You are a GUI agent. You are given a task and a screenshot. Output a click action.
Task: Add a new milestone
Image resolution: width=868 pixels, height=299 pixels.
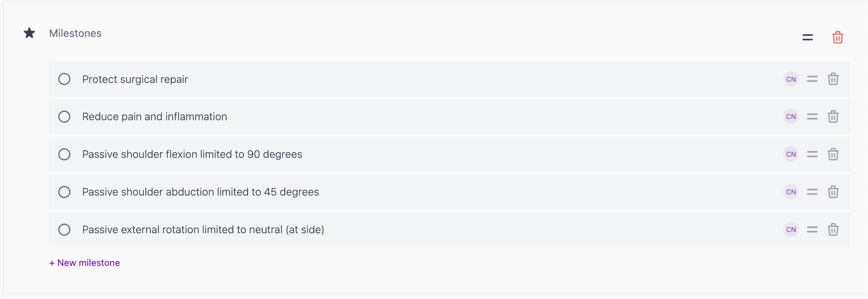coord(85,263)
